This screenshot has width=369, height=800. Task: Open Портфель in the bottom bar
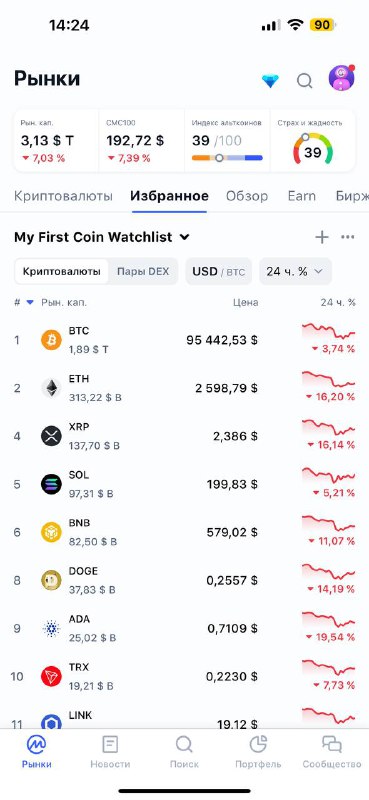258,752
